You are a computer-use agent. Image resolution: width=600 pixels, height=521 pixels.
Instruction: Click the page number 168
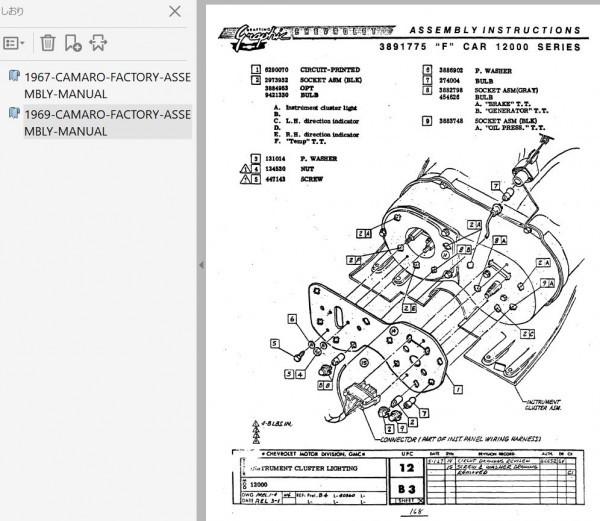coord(415,511)
